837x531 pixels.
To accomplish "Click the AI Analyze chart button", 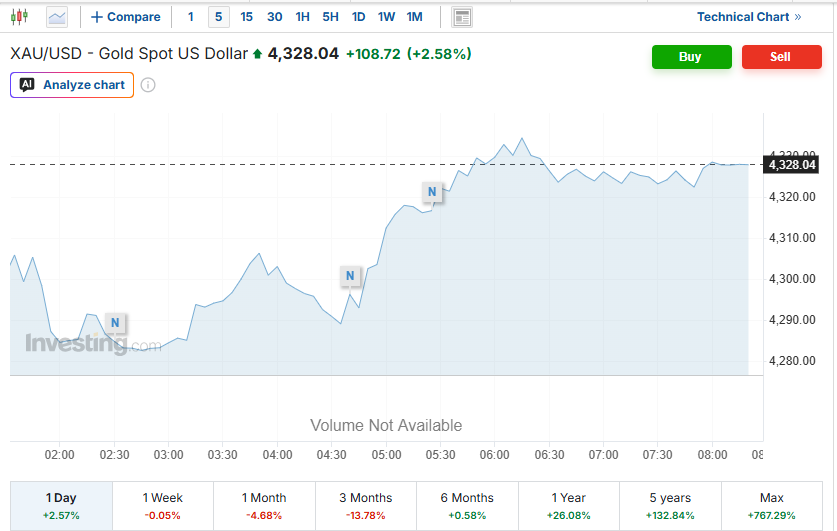I will (72, 85).
